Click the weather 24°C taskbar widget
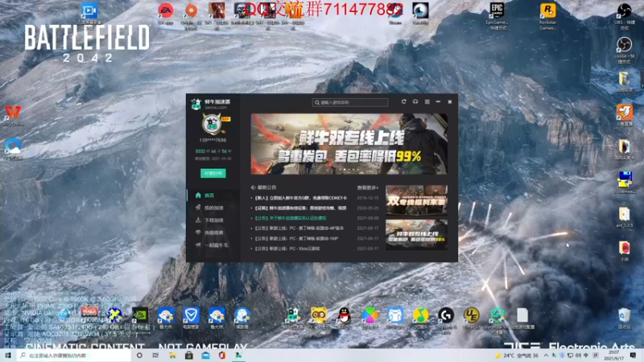The height and width of the screenshot is (362, 644). click(x=518, y=356)
